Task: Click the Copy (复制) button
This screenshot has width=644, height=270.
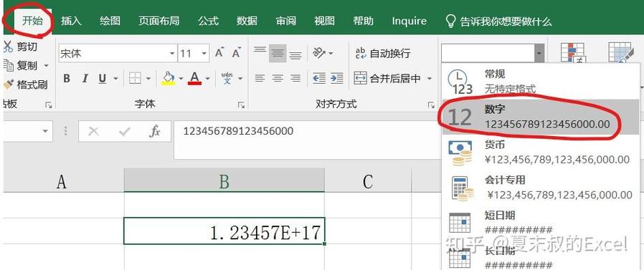Action: coord(22,66)
